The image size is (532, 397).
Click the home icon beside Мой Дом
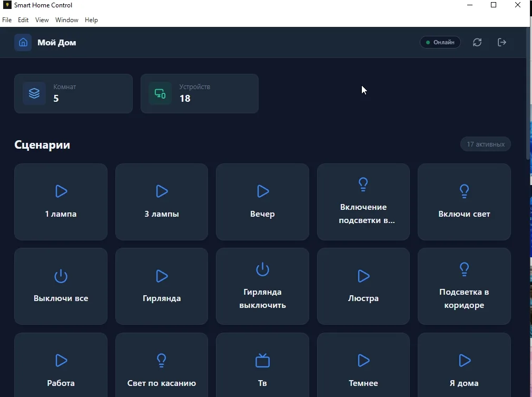pyautogui.click(x=23, y=42)
